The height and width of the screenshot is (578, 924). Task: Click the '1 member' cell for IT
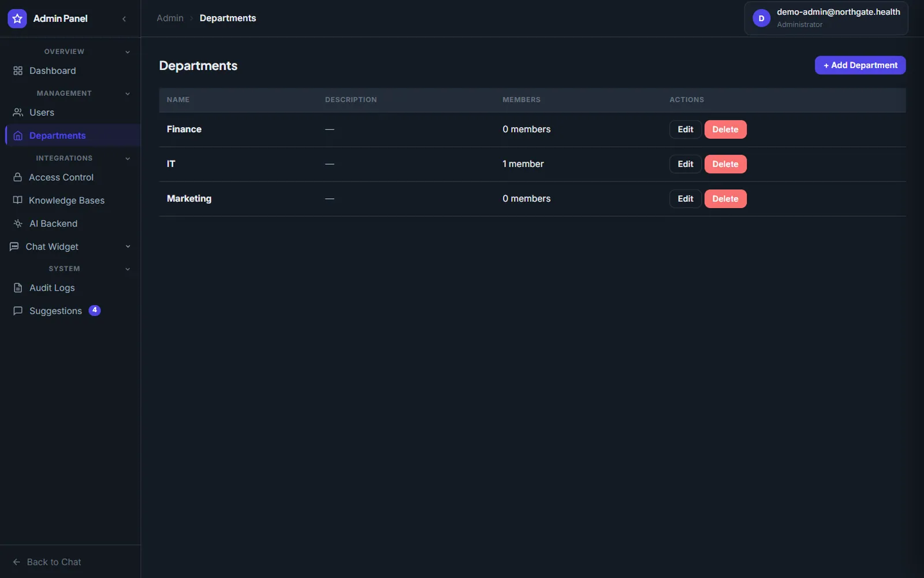(523, 164)
